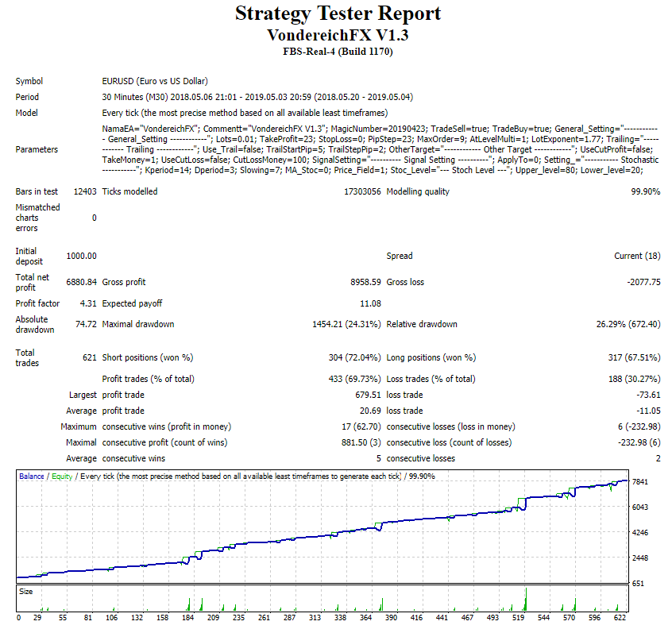Click the consecutive loss value "-232.98 (6)"
Screen dimensions: 672x629
point(639,442)
